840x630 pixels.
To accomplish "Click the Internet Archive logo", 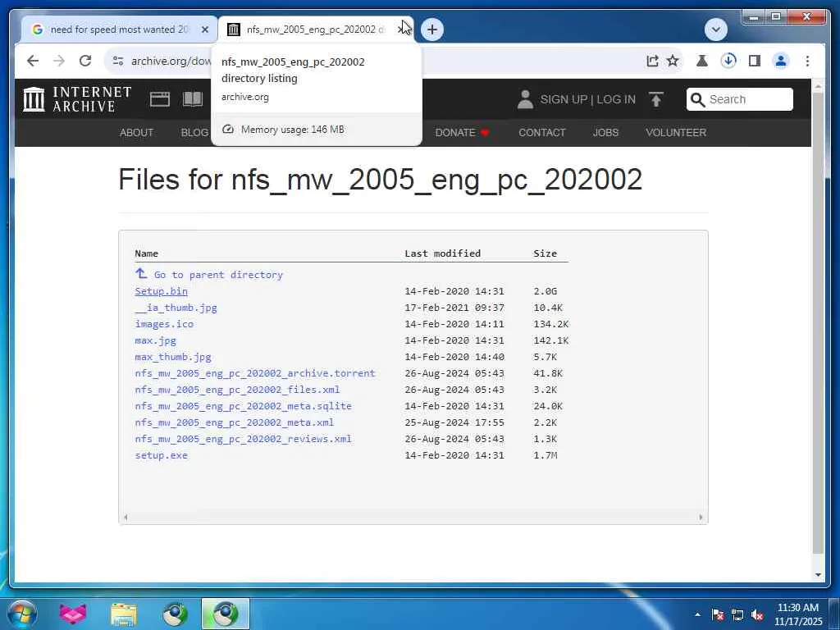I will click(77, 99).
